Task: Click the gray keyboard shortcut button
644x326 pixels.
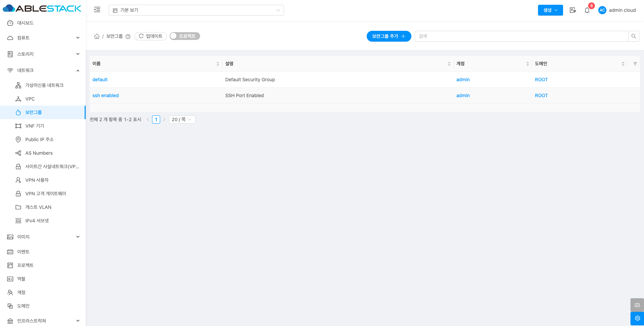Action: 637,305
